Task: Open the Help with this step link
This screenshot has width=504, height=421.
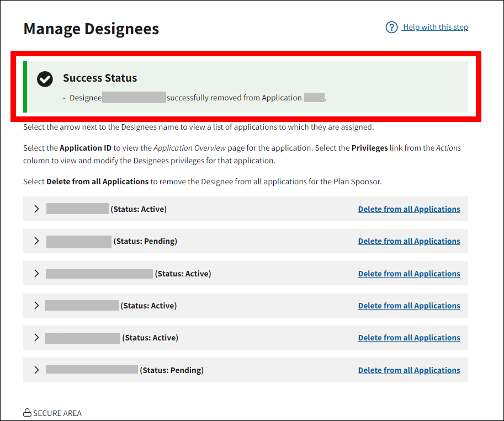Action: [x=435, y=27]
